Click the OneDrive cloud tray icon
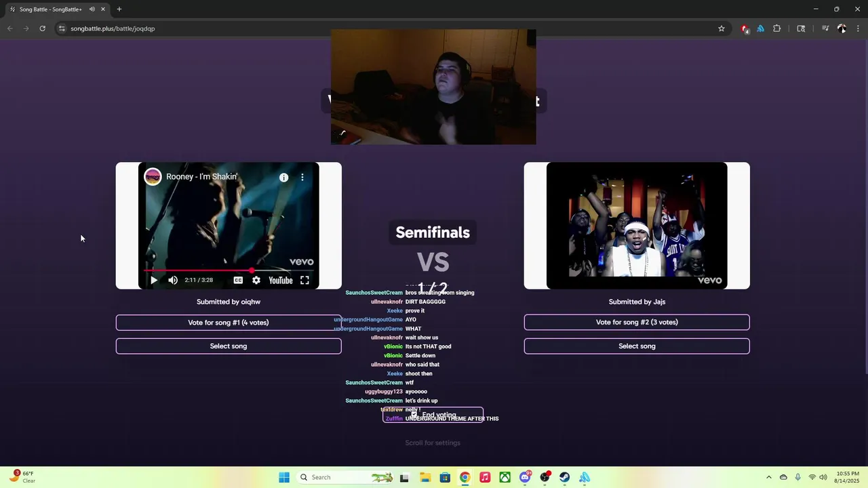This screenshot has width=868, height=488. tap(783, 477)
